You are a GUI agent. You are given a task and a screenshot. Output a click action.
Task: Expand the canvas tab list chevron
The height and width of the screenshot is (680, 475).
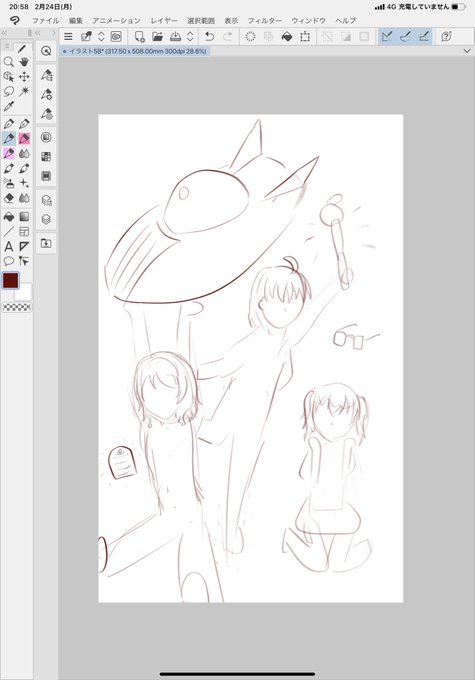[x=467, y=51]
